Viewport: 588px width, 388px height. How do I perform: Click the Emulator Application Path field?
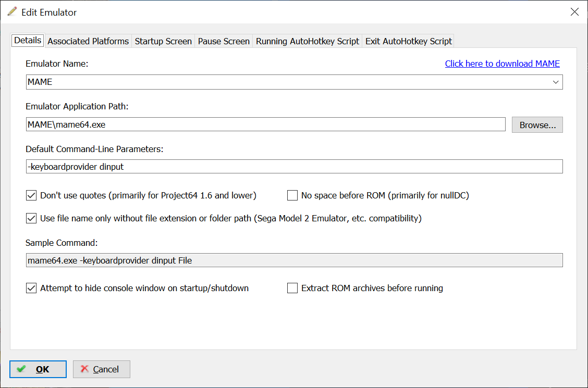[x=265, y=124]
